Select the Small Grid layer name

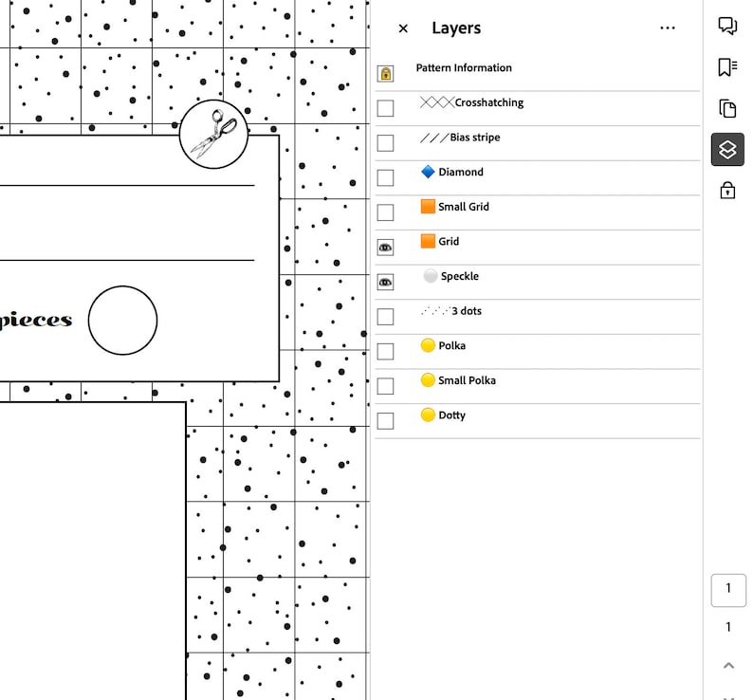464,207
